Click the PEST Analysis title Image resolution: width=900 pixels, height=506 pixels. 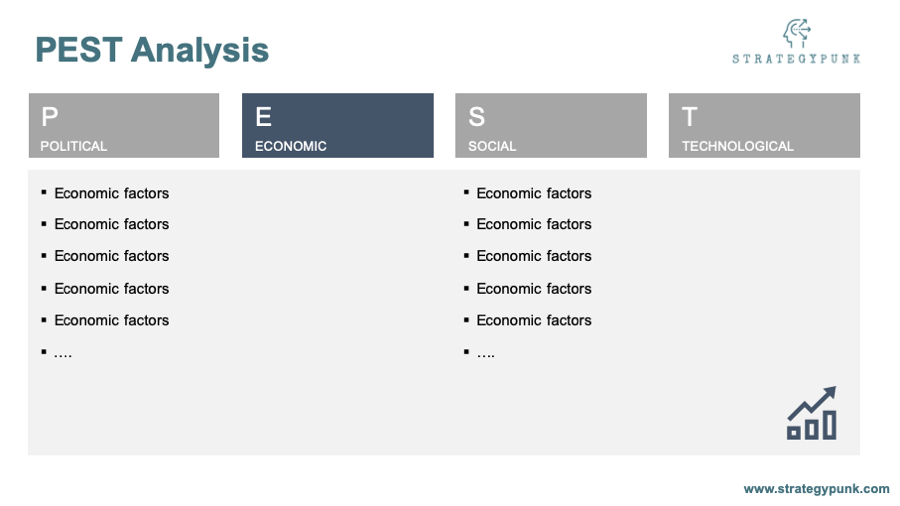(152, 50)
